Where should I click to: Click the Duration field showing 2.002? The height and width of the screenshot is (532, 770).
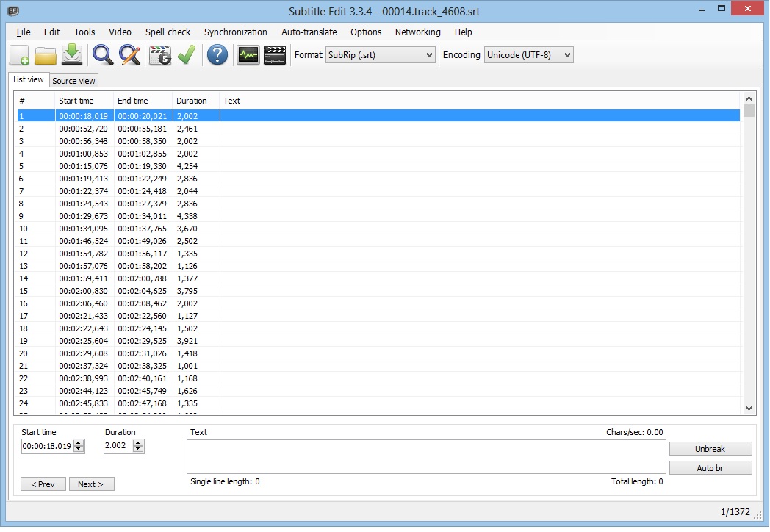(118, 445)
